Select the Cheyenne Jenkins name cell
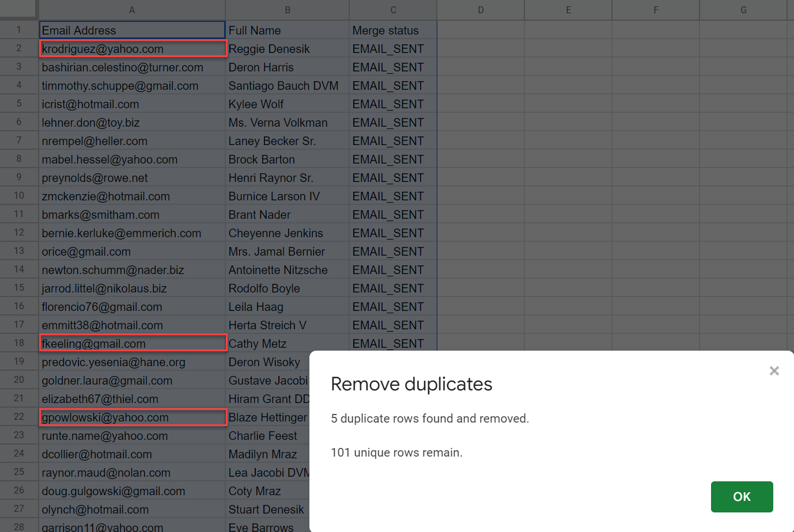 [x=287, y=233]
